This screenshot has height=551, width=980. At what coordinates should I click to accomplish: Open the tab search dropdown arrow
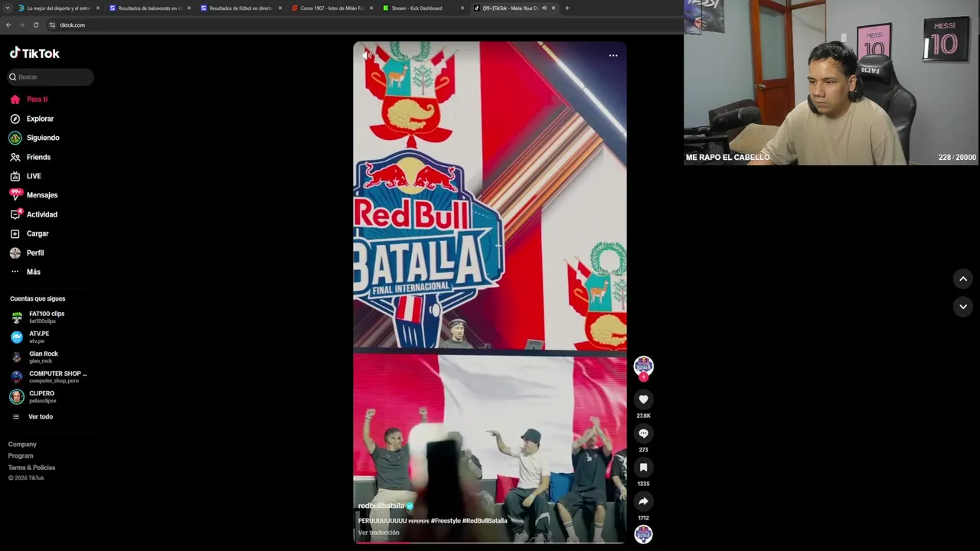[x=8, y=8]
